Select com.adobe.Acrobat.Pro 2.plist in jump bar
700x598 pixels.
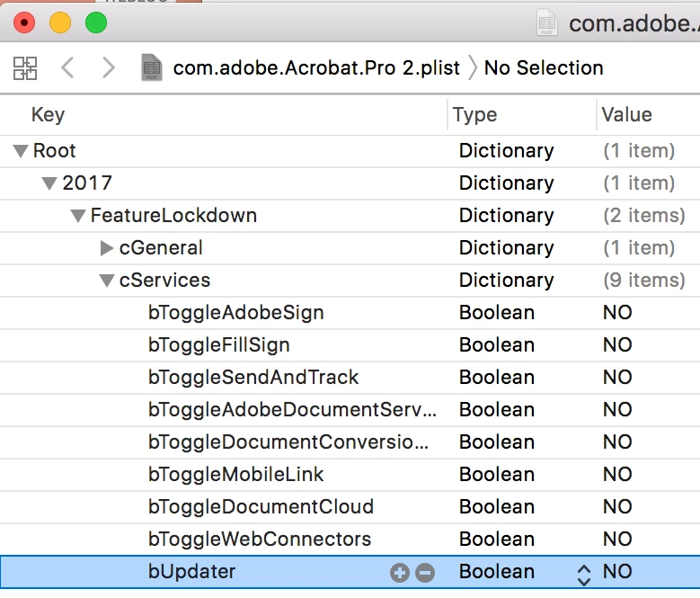tap(316, 67)
